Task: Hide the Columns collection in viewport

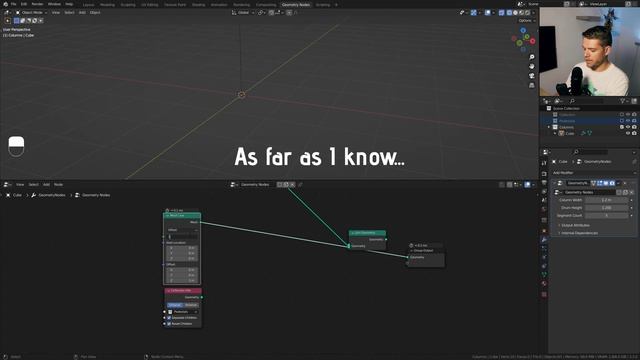Action: coord(628,127)
